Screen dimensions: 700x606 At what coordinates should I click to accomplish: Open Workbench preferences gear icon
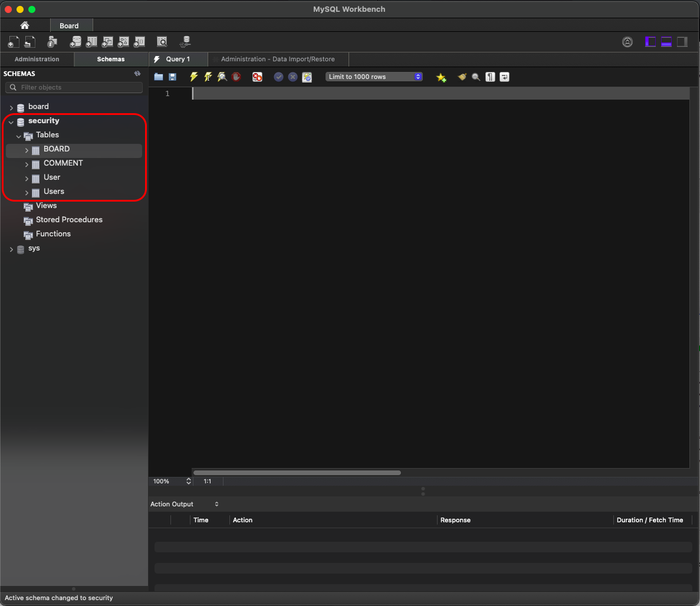point(627,42)
